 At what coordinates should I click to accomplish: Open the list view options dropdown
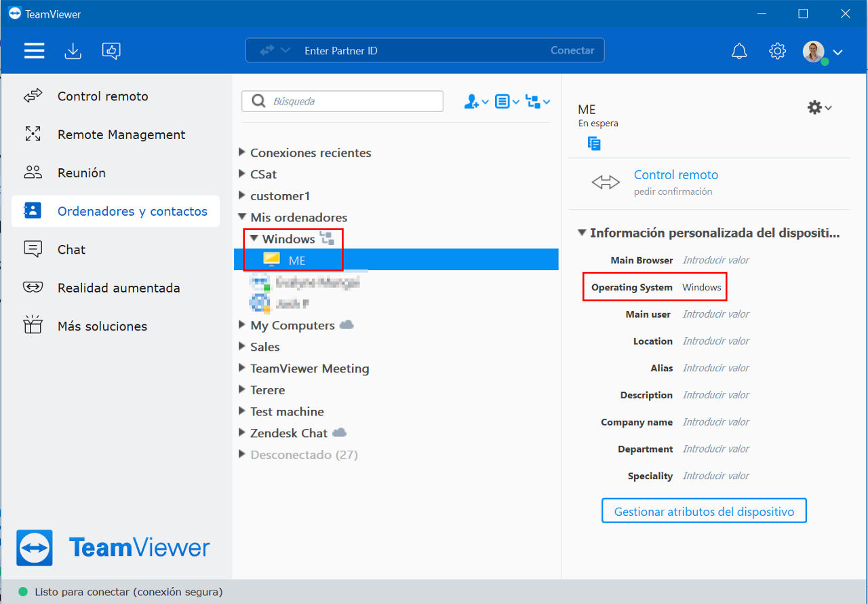[x=507, y=102]
